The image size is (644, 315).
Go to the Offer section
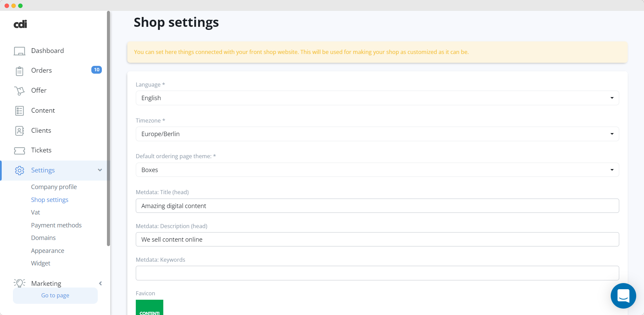coord(39,90)
